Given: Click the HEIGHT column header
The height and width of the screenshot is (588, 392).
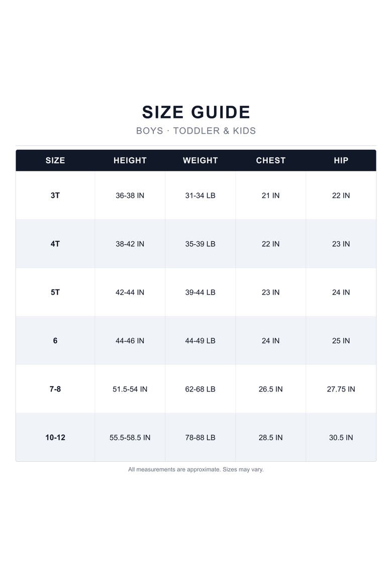Looking at the screenshot, I should pyautogui.click(x=130, y=160).
